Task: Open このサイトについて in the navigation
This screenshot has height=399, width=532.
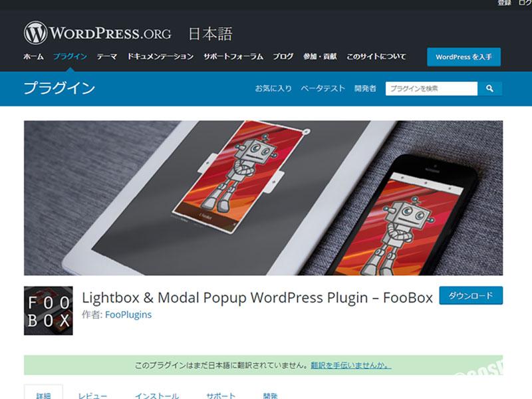Action: [376, 57]
